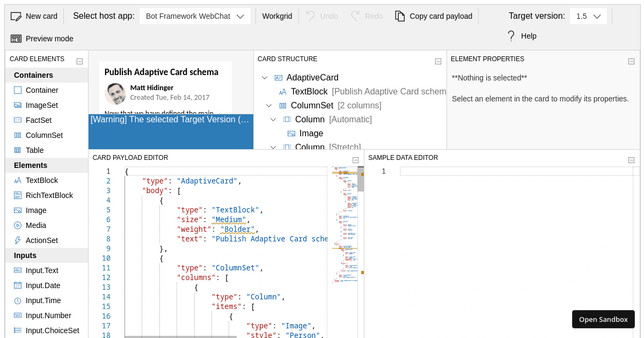Click the Help question mark icon

[511, 36]
